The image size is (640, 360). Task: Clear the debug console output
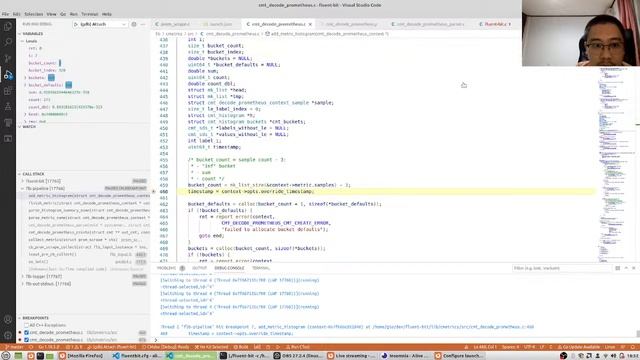[x=618, y=268]
